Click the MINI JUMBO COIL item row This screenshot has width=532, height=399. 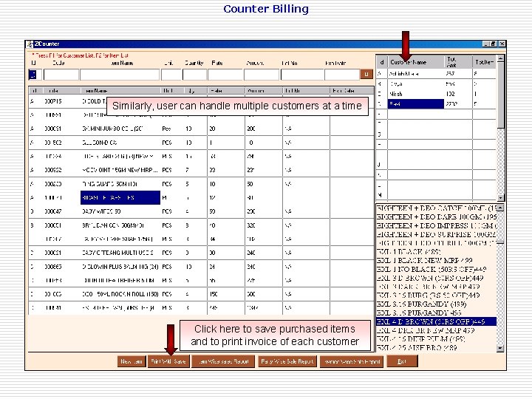click(201, 129)
